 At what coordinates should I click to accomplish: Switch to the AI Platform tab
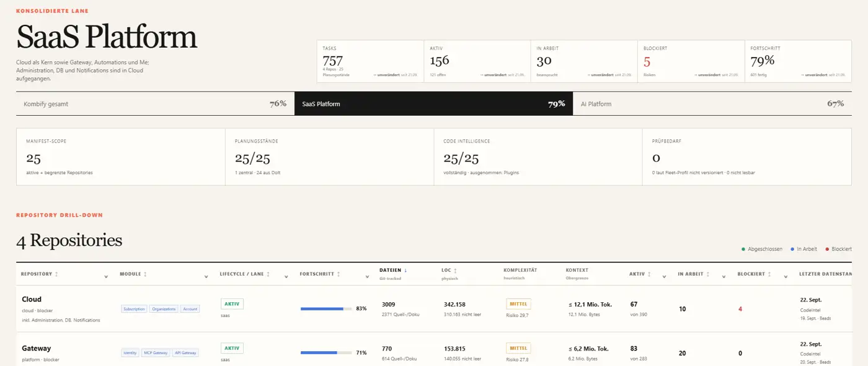point(712,104)
